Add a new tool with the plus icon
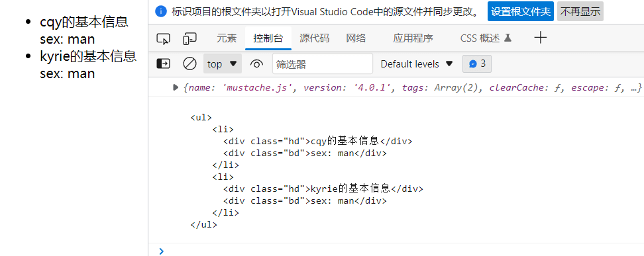The image size is (644, 256). tap(541, 38)
